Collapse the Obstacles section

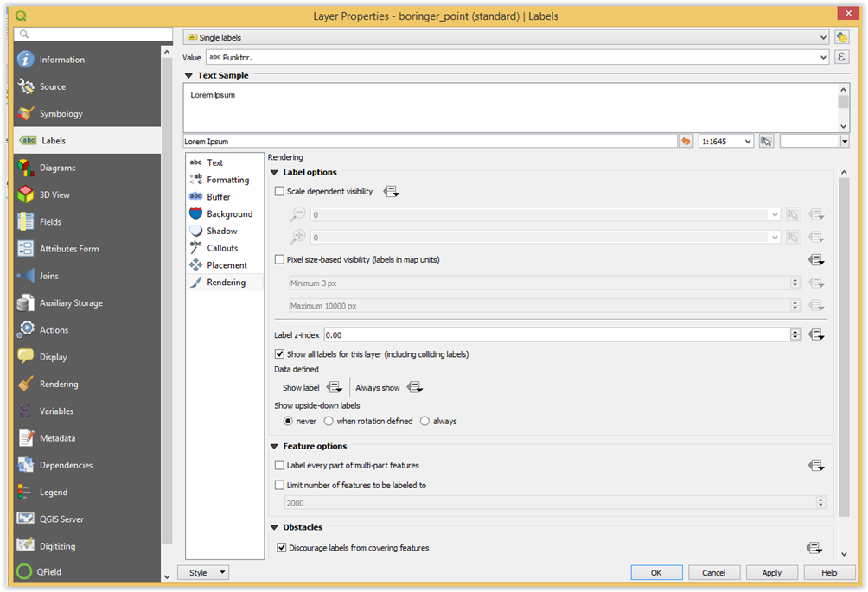coord(274,527)
